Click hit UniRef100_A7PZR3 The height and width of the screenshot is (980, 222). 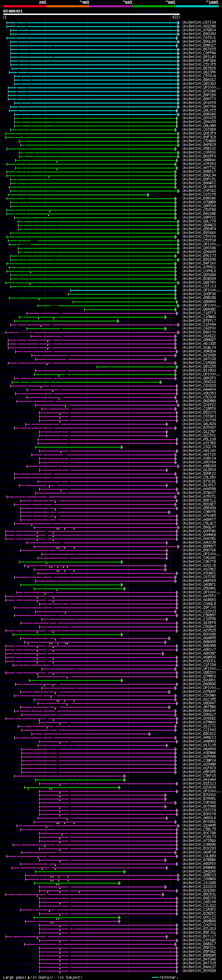199,164
